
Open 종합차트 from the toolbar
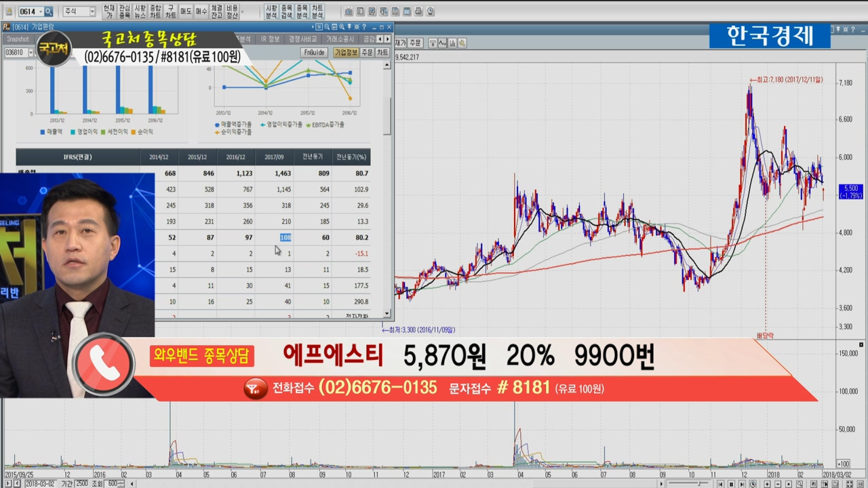point(155,12)
